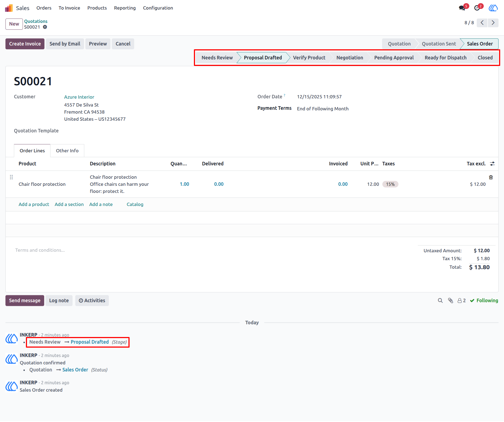Set stage to Pending Approval

click(x=394, y=58)
